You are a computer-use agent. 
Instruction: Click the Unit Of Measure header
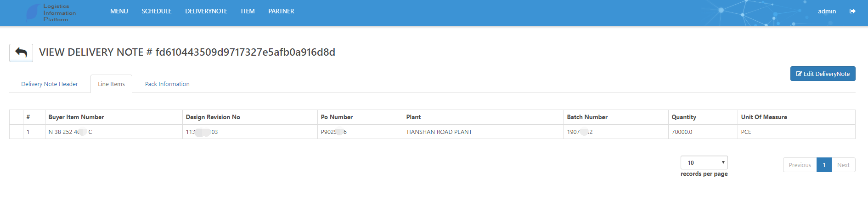click(796, 117)
